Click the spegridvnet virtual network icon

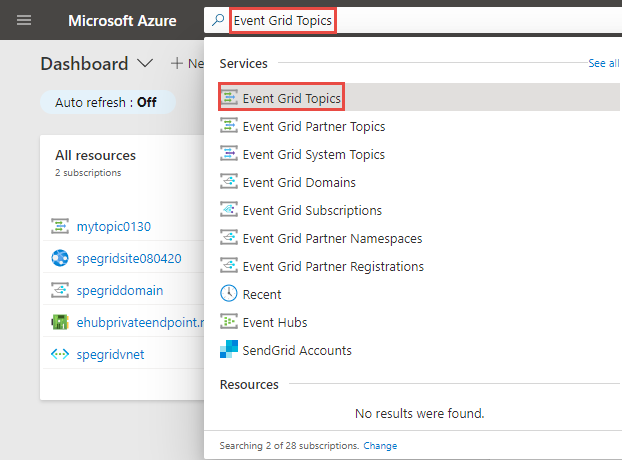[59, 354]
